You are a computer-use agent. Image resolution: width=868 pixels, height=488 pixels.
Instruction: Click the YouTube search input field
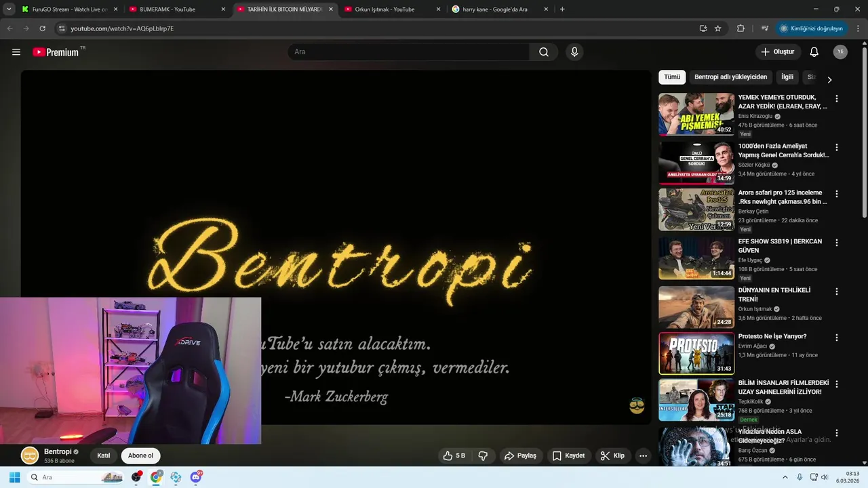click(x=409, y=52)
